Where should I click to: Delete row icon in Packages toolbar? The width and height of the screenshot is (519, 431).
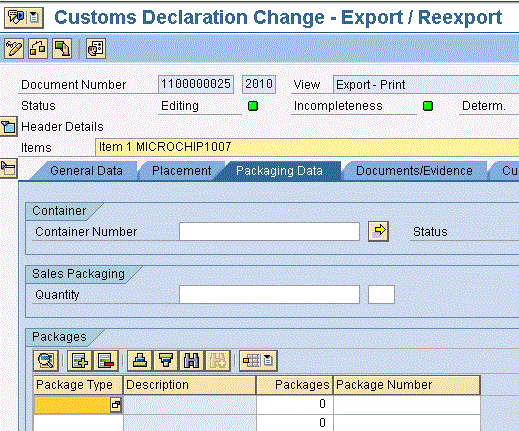pos(106,361)
